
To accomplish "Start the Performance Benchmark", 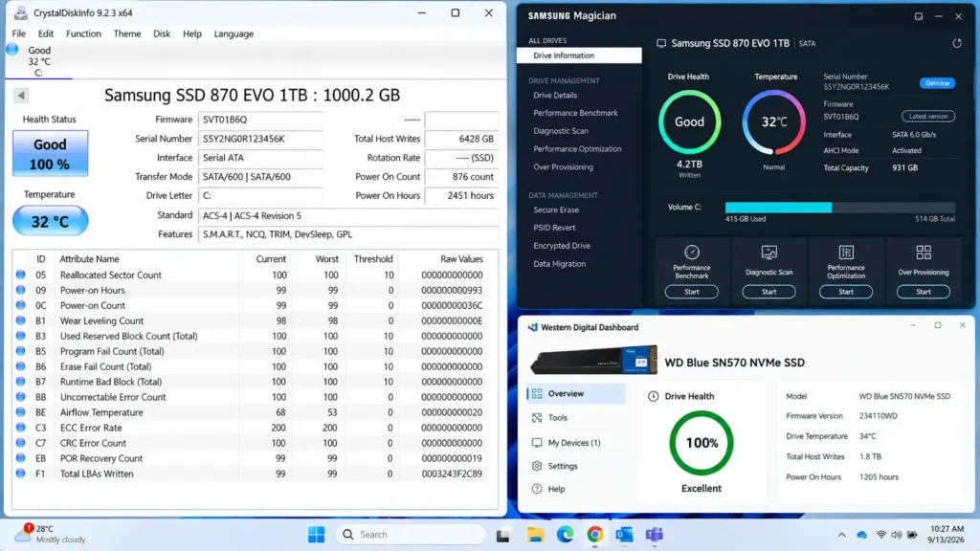I will click(691, 292).
